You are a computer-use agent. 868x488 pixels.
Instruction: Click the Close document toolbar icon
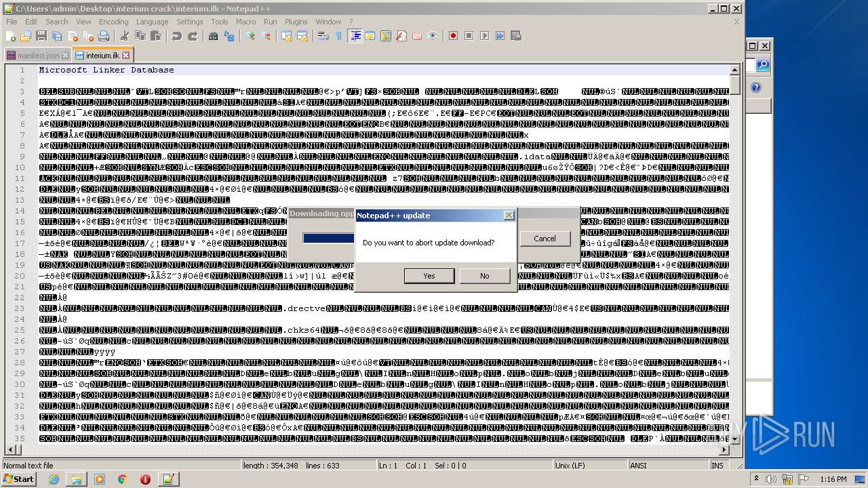click(x=73, y=36)
